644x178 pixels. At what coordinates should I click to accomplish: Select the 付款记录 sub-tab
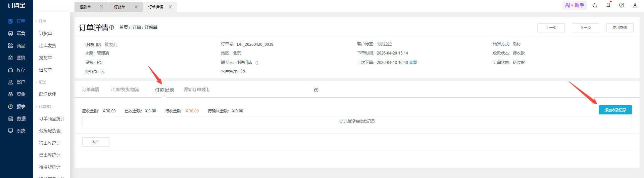[x=164, y=90]
